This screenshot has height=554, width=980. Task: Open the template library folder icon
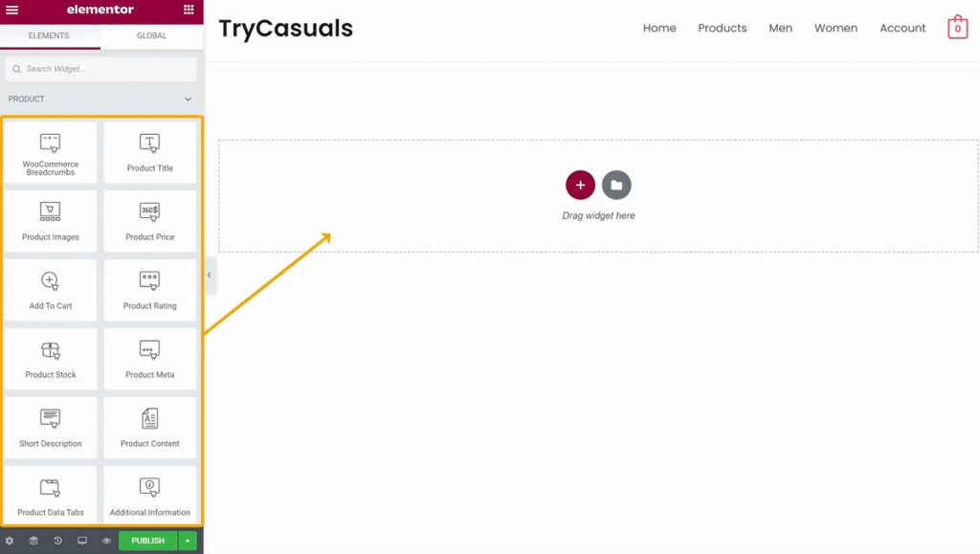[616, 185]
